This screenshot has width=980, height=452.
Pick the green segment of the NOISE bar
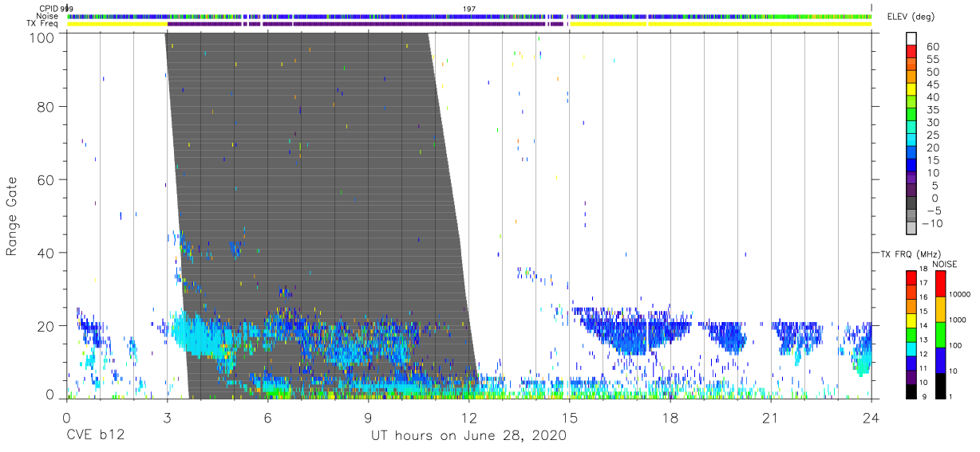[941, 335]
